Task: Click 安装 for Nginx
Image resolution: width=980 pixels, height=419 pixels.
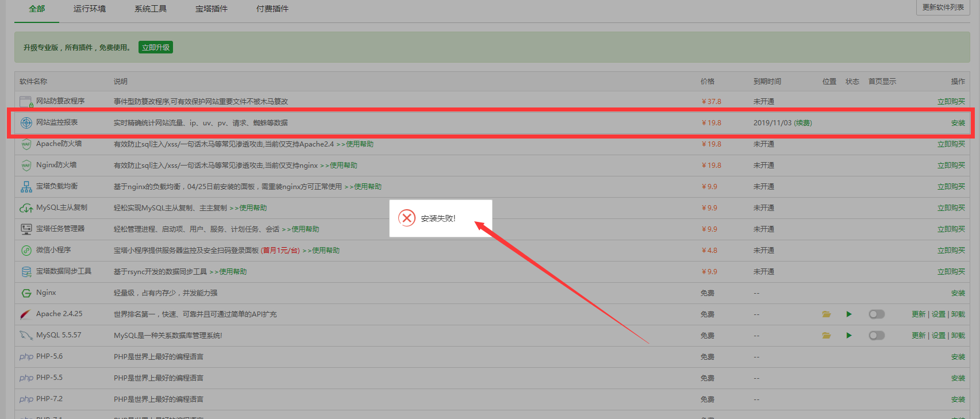Action: click(x=958, y=293)
